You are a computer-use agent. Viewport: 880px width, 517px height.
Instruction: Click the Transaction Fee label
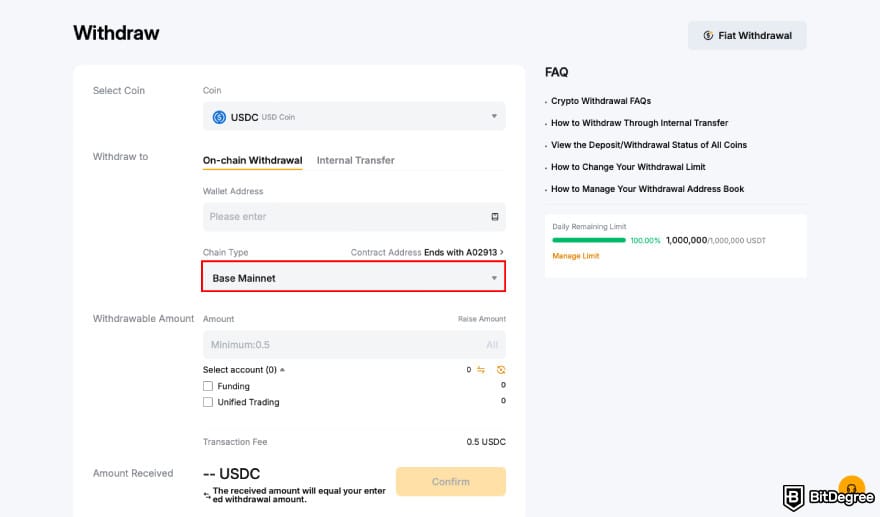pyautogui.click(x=235, y=442)
